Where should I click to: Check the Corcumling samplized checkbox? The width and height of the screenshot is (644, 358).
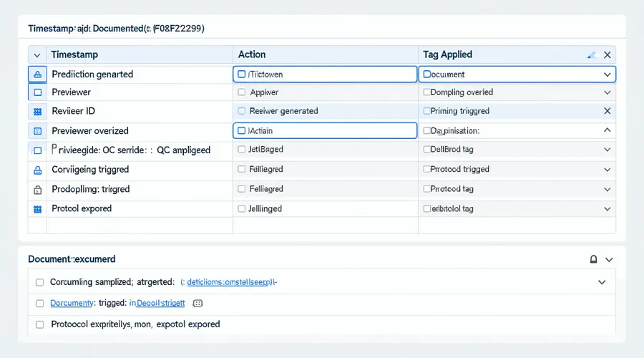(x=39, y=282)
